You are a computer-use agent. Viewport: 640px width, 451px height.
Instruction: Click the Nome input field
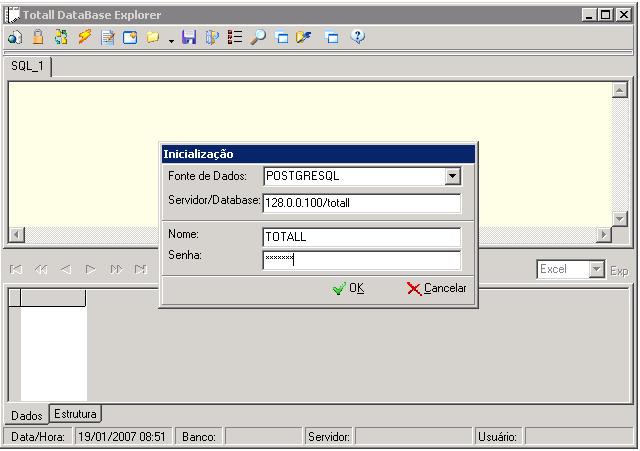tap(362, 237)
